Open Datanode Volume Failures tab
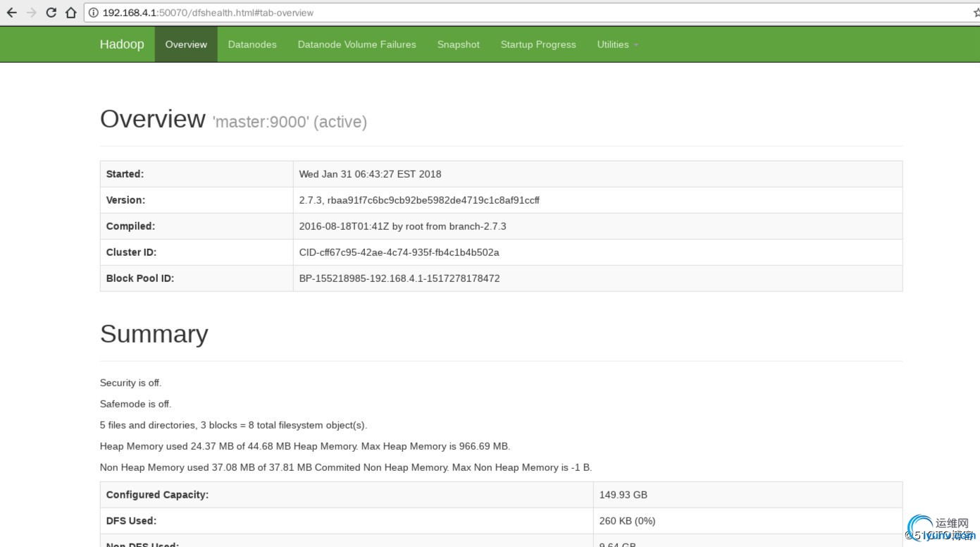980x547 pixels. [357, 44]
